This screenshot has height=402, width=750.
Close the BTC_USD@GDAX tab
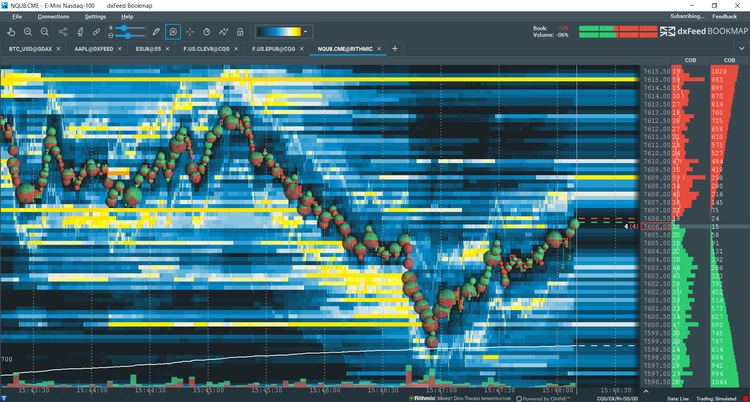point(58,49)
